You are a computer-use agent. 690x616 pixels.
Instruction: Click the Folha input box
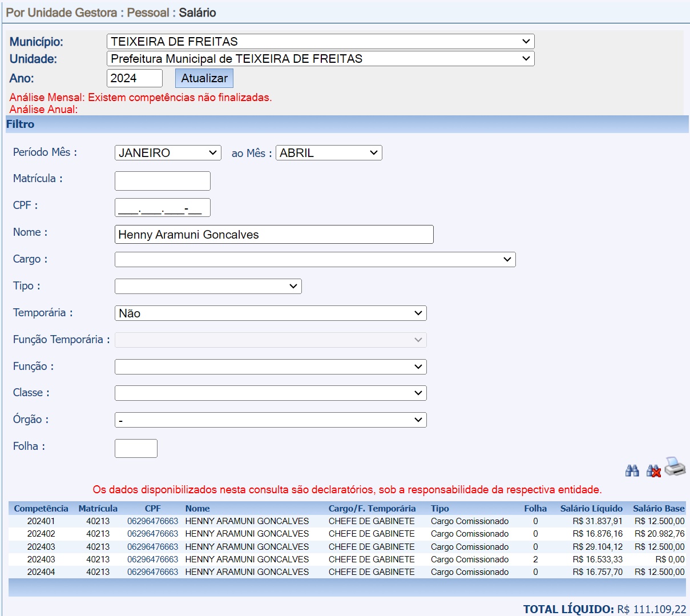(x=136, y=448)
